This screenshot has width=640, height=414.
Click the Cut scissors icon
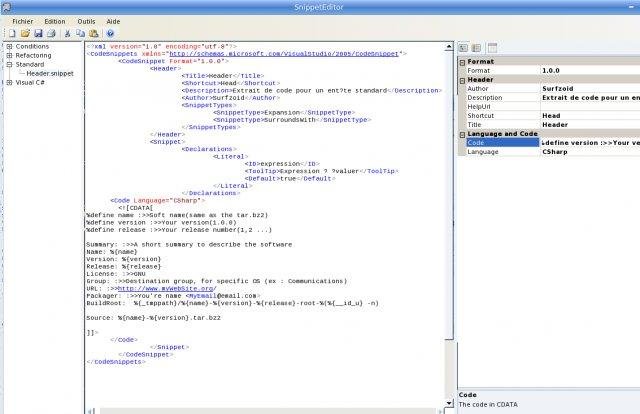coord(68,33)
